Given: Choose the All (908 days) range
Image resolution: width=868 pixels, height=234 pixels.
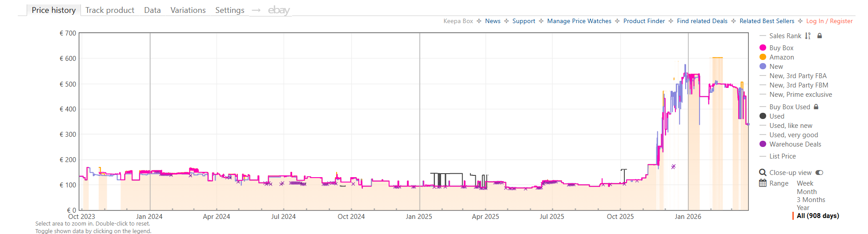Looking at the screenshot, I should click(x=817, y=216).
